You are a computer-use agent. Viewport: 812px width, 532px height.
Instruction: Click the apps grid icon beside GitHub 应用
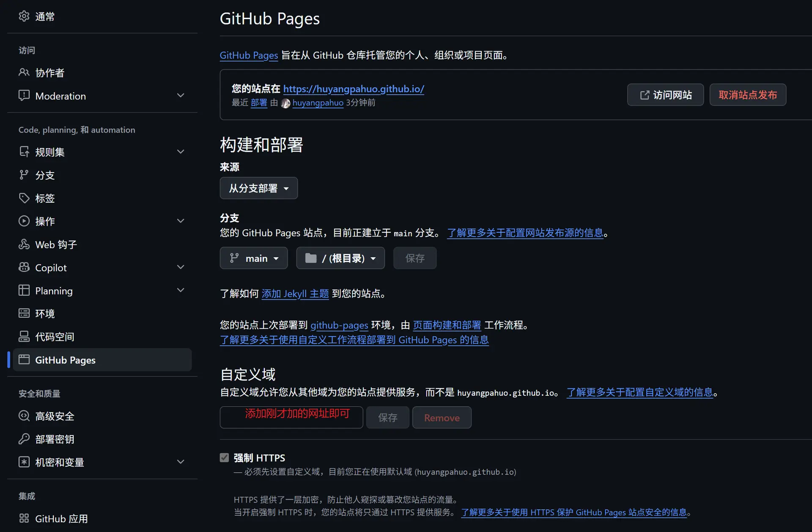coord(24,518)
